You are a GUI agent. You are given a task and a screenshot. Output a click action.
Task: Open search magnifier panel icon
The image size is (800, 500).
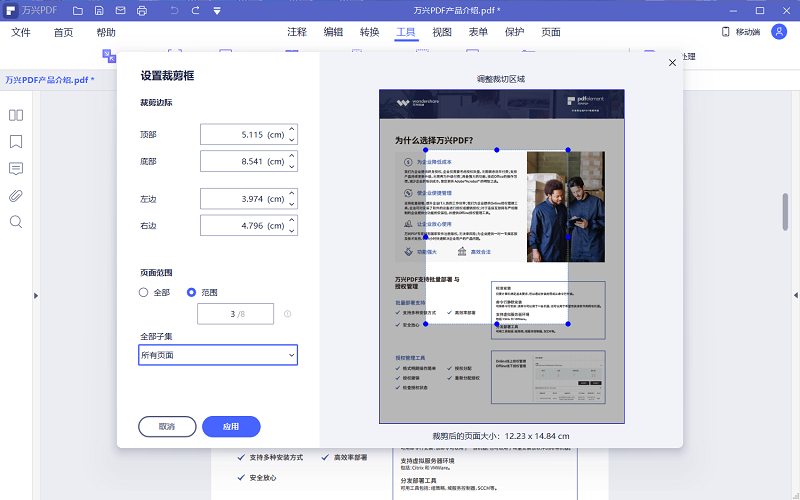(16, 222)
